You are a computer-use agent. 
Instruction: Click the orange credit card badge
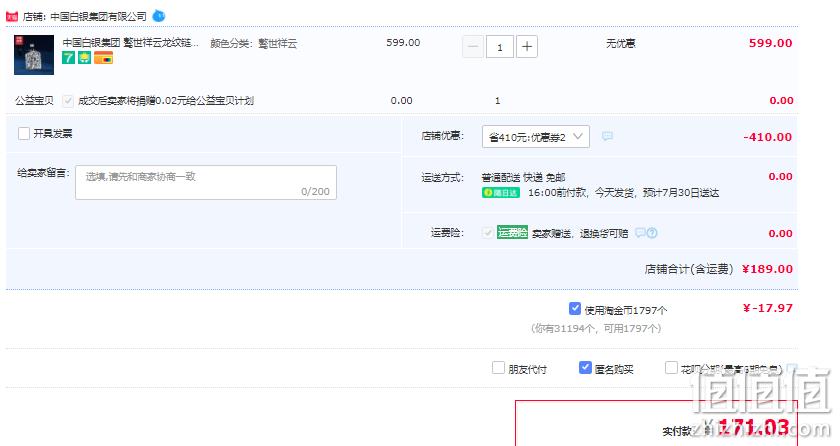[103, 57]
